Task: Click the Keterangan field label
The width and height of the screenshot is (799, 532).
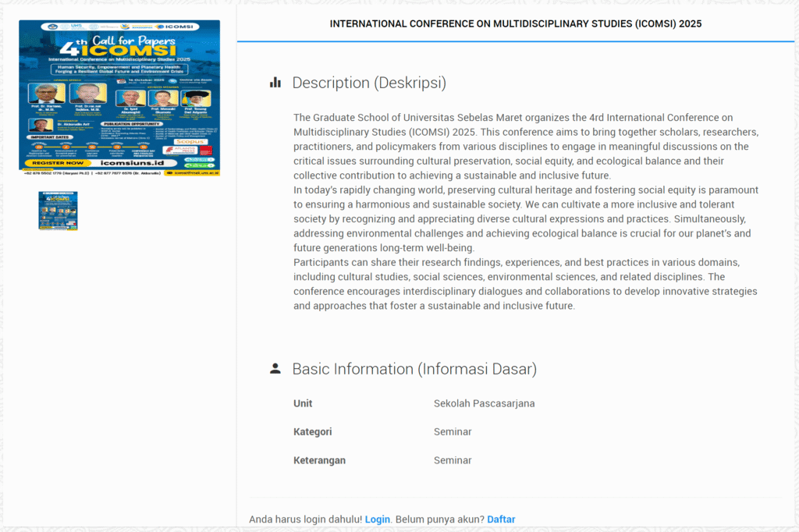Action: click(x=319, y=460)
